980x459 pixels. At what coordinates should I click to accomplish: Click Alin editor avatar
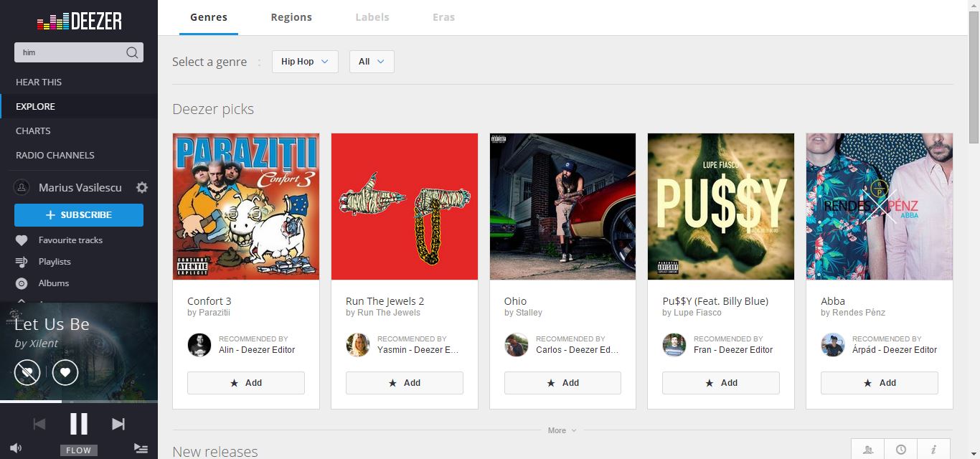click(x=199, y=345)
